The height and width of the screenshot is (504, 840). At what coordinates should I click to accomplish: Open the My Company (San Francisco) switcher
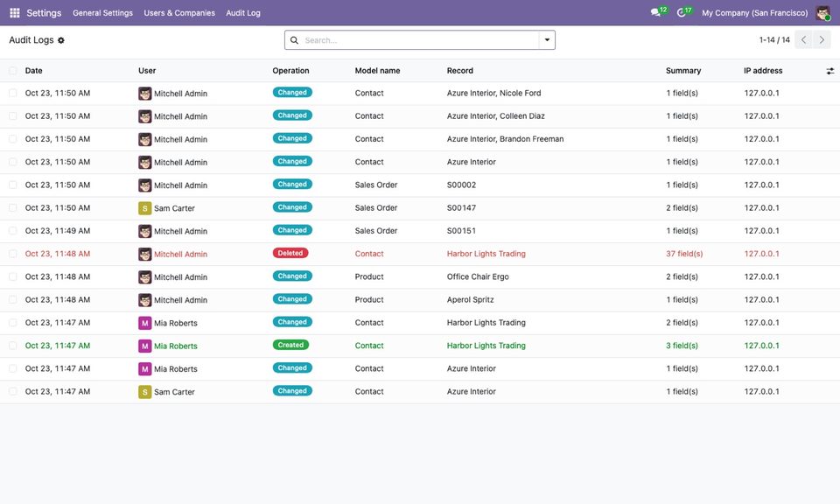(x=754, y=13)
